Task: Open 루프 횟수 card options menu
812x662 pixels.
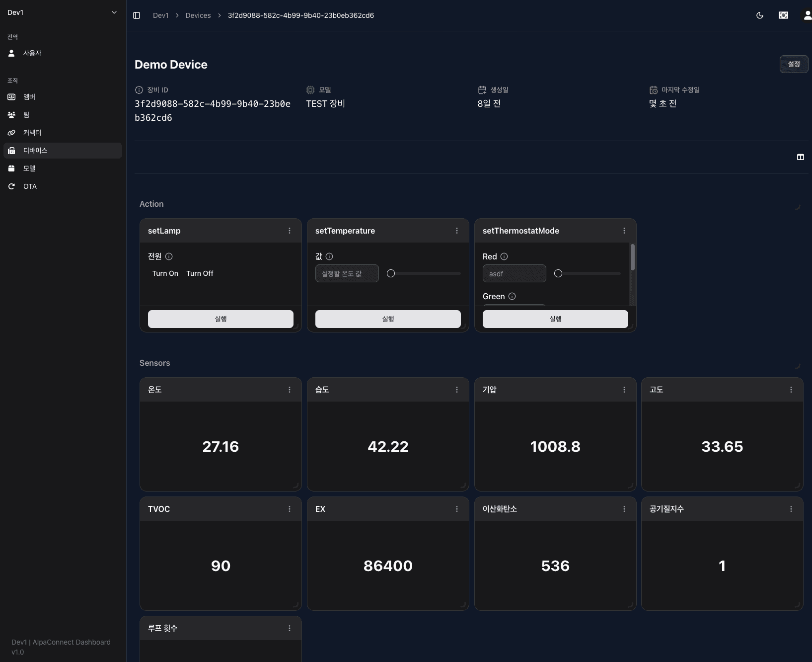Action: click(290, 628)
